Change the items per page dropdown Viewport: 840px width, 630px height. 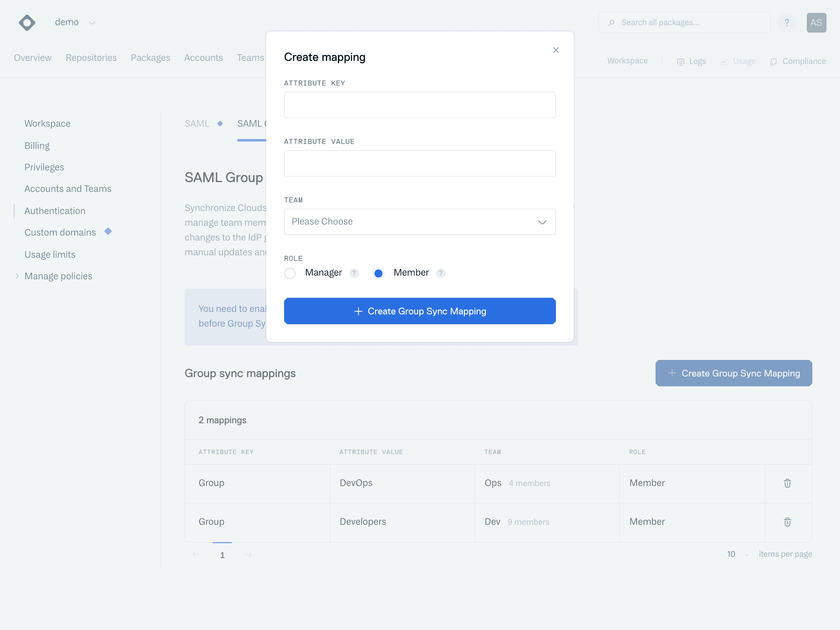(738, 554)
